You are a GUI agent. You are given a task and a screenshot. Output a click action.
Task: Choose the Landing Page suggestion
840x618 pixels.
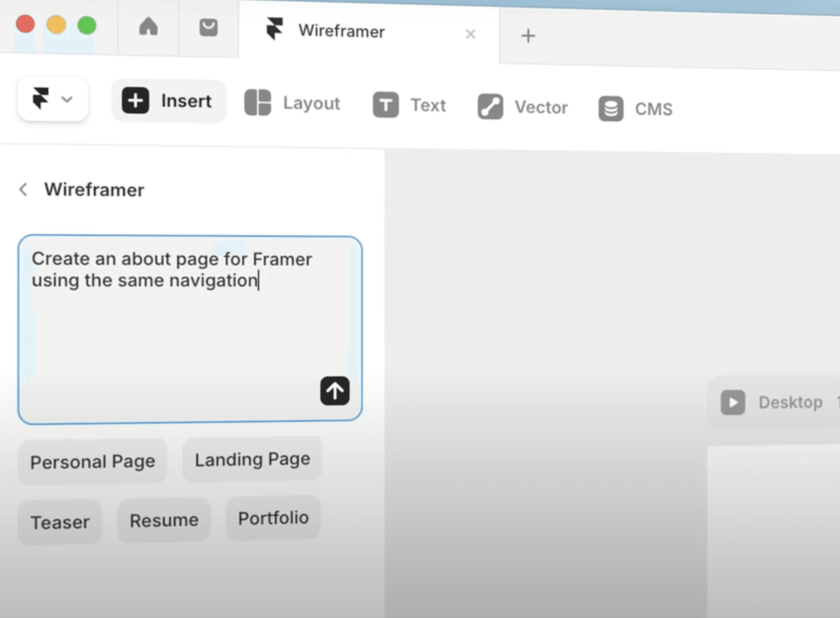[x=253, y=459]
